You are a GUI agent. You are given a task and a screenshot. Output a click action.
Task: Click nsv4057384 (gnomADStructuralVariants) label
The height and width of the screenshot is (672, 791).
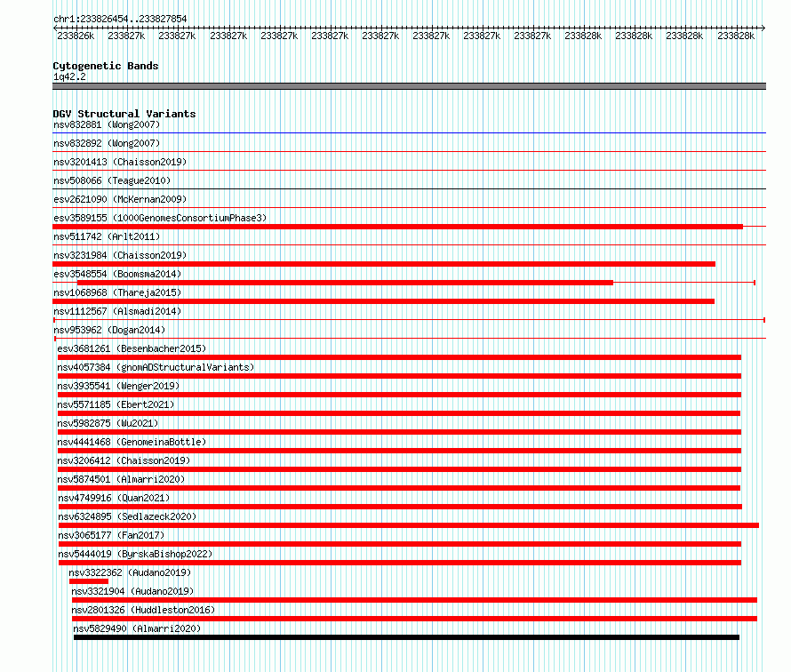(x=156, y=367)
